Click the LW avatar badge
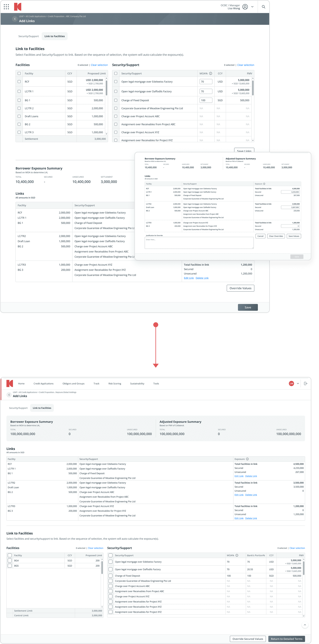The width and height of the screenshot is (319, 644). (x=291, y=383)
